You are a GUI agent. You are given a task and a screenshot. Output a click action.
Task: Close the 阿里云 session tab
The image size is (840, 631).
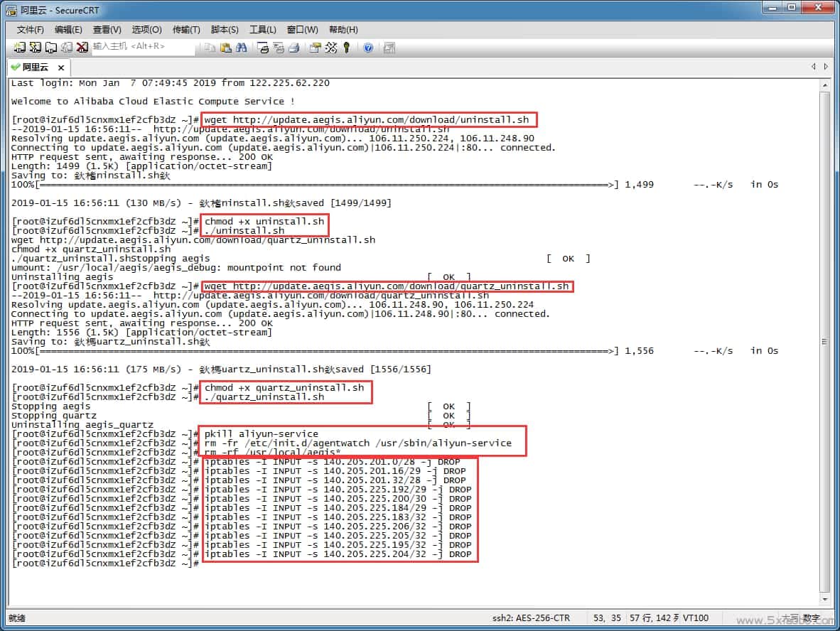[x=61, y=68]
